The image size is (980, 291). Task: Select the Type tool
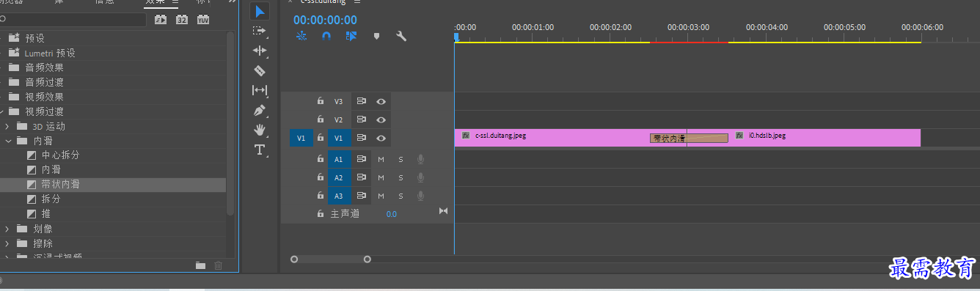[x=260, y=150]
